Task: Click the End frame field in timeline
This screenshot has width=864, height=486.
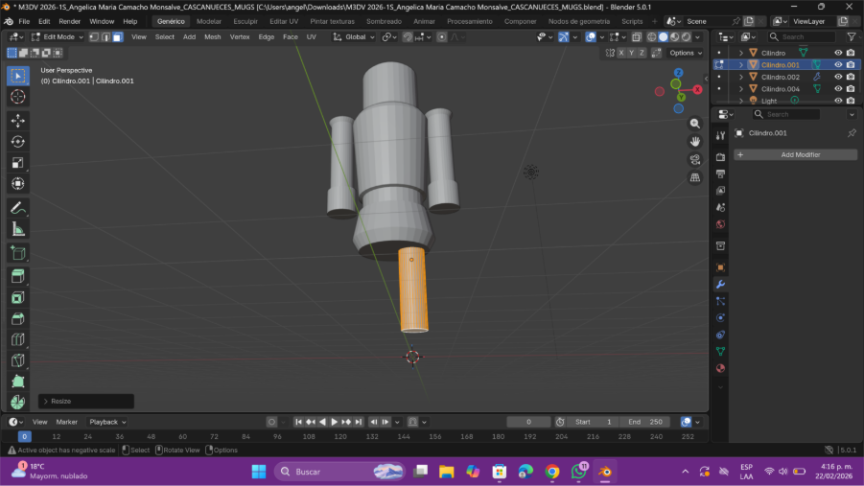Action: point(645,422)
